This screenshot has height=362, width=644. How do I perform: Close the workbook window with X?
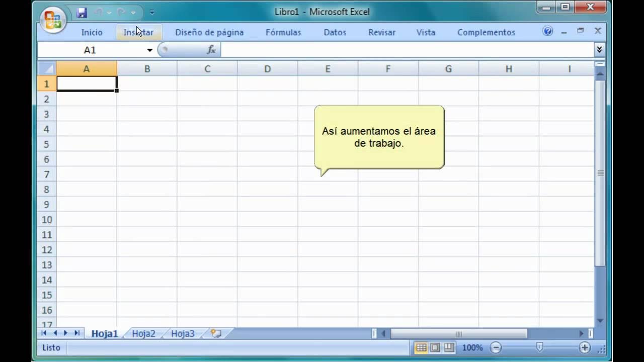598,31
